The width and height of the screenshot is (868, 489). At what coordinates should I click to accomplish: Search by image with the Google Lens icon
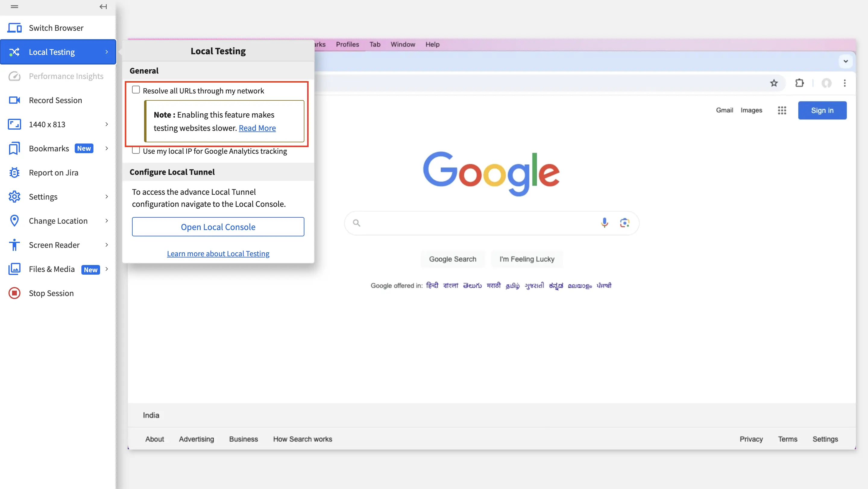[x=625, y=223]
